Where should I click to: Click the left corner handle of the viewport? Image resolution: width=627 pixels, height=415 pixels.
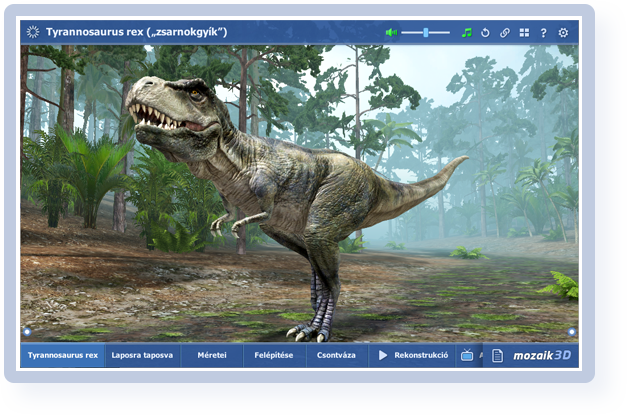27,331
